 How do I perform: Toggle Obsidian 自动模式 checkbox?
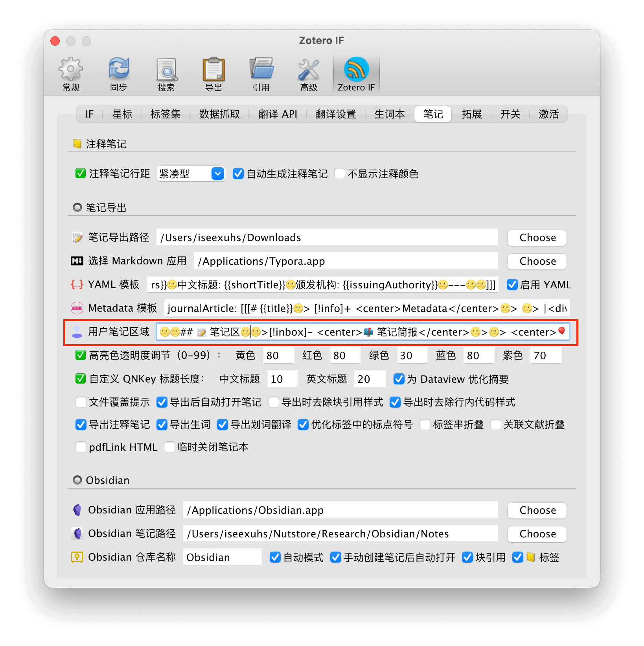(275, 557)
